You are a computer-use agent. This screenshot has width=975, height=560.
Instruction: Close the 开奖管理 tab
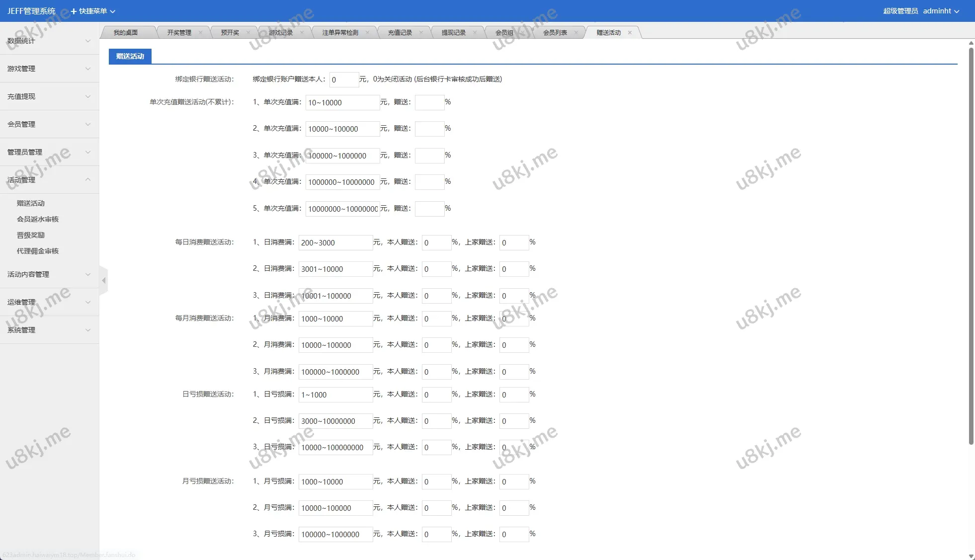click(x=200, y=33)
